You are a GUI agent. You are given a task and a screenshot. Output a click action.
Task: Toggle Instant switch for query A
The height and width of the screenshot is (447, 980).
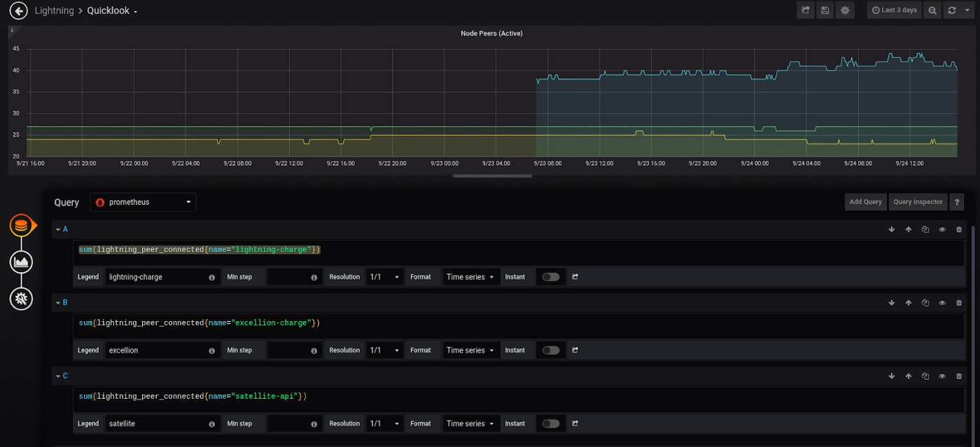pos(551,277)
